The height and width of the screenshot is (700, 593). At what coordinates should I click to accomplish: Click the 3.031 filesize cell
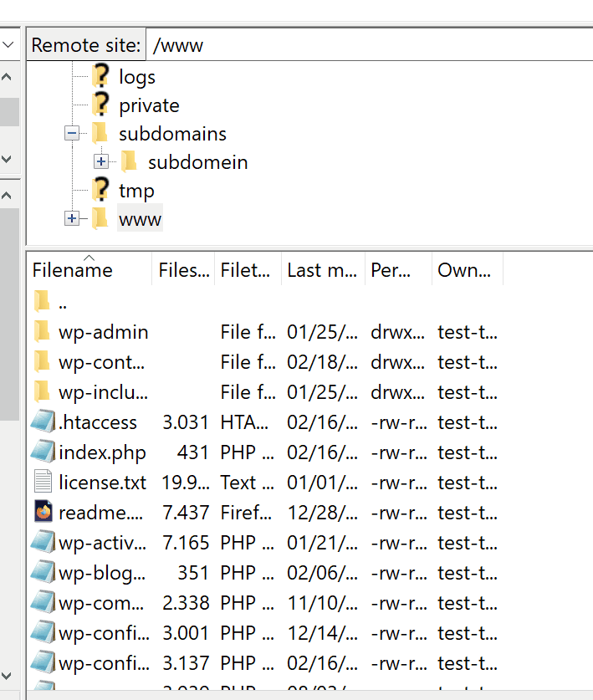point(186,422)
